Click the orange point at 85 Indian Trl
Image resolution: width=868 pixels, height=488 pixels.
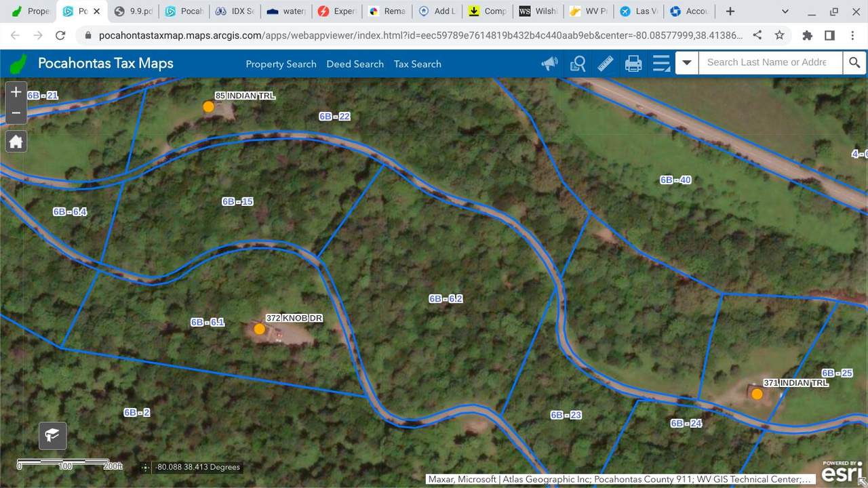point(209,106)
